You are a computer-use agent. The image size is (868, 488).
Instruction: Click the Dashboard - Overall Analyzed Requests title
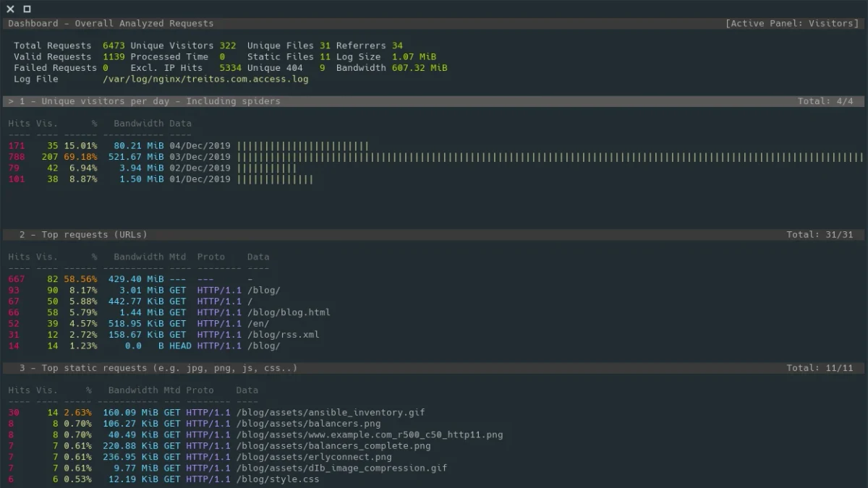pos(111,24)
